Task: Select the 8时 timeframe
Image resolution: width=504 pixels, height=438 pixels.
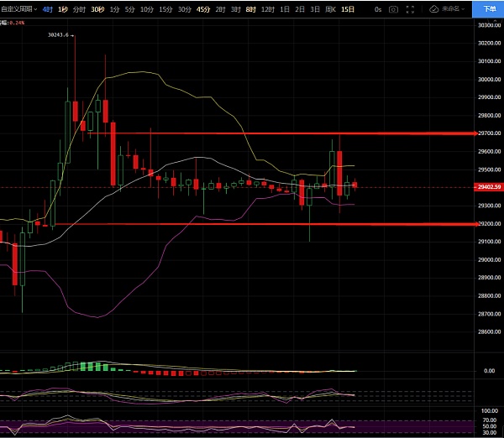Action: pyautogui.click(x=250, y=8)
